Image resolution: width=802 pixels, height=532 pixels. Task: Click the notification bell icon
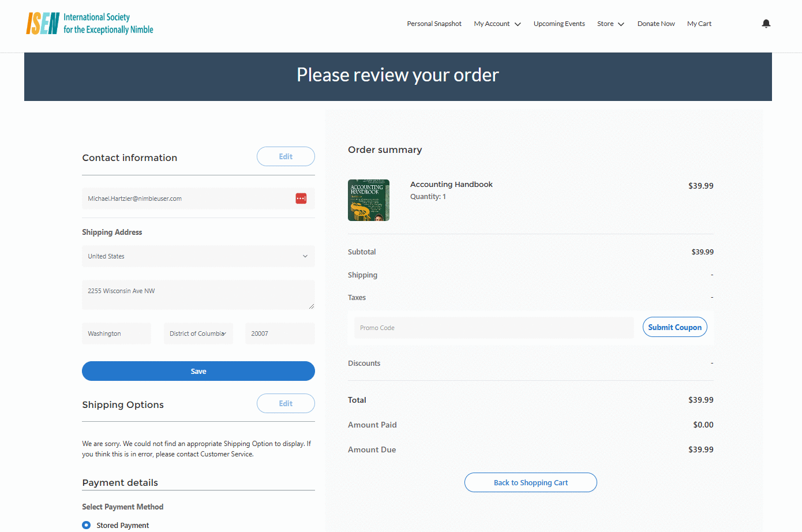point(766,24)
